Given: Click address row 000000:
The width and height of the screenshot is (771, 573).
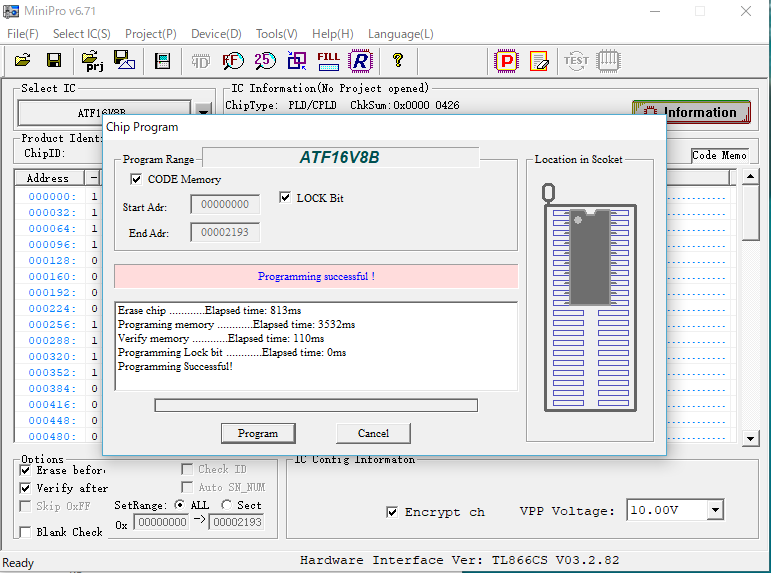Looking at the screenshot, I should (52, 197).
